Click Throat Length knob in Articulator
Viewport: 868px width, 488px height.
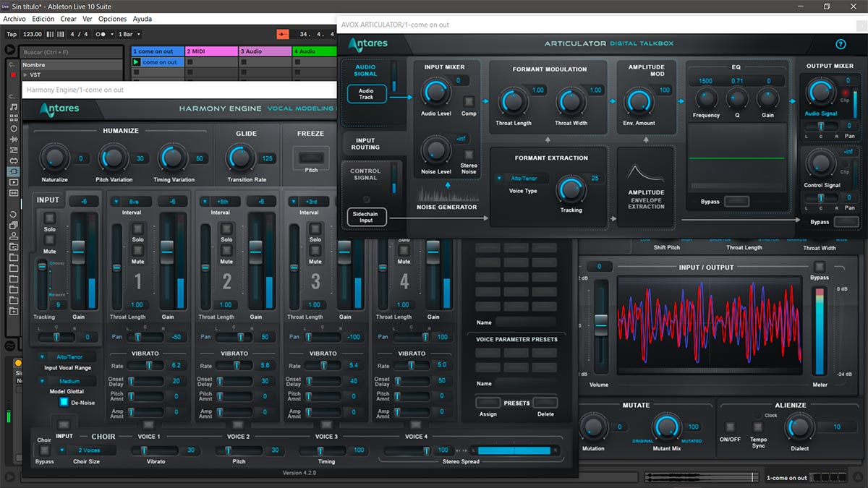pyautogui.click(x=514, y=101)
